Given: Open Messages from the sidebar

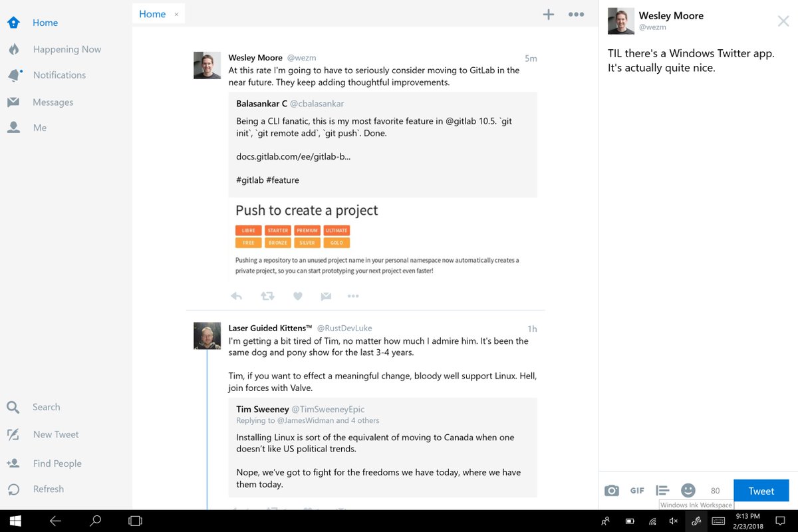Looking at the screenshot, I should click(x=53, y=102).
